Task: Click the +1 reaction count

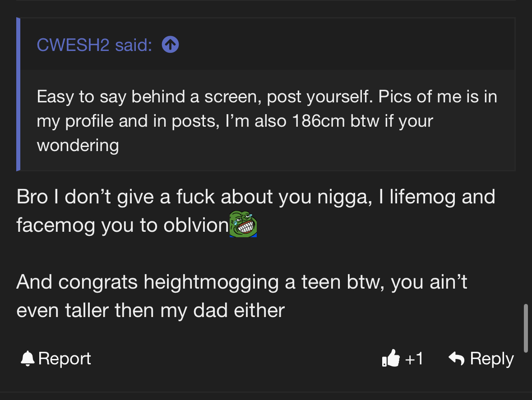Action: pos(414,359)
